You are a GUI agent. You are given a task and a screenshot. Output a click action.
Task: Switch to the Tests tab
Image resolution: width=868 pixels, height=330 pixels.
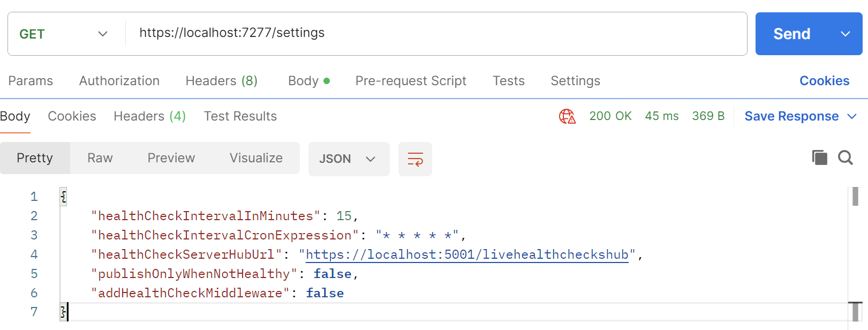[509, 81]
